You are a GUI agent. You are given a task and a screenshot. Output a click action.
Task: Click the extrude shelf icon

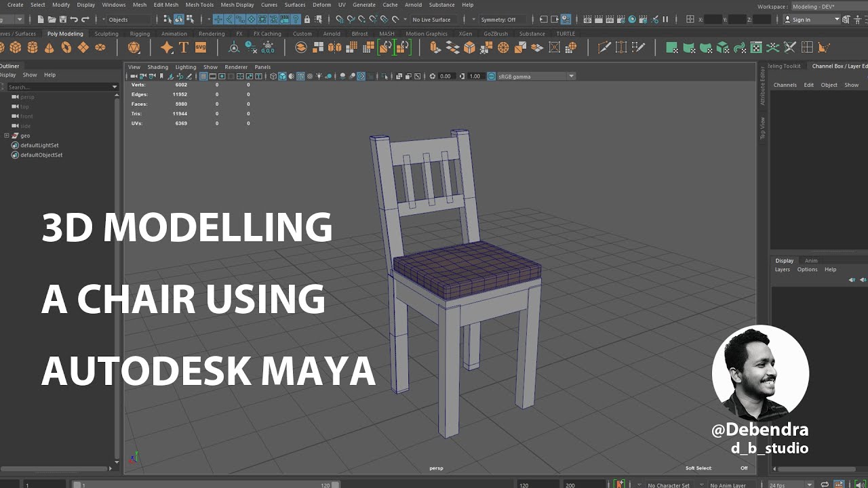435,47
